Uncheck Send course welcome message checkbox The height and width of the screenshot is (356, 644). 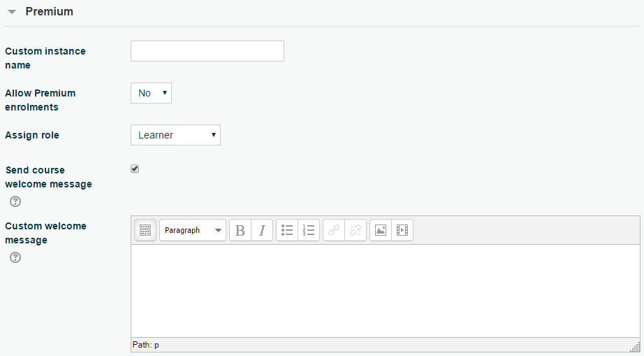click(135, 169)
